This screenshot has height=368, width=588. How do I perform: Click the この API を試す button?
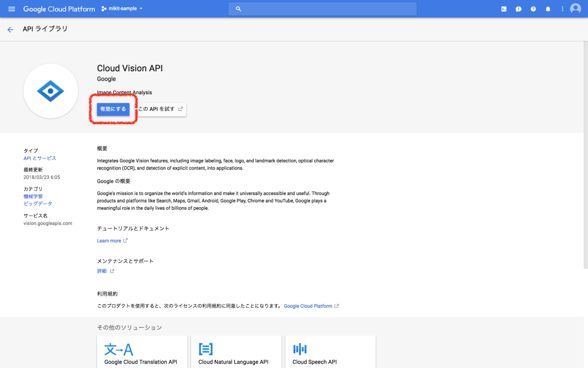point(161,109)
